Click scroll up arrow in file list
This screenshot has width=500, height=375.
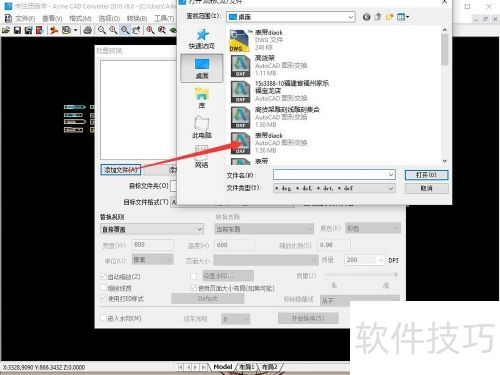tap(445, 30)
